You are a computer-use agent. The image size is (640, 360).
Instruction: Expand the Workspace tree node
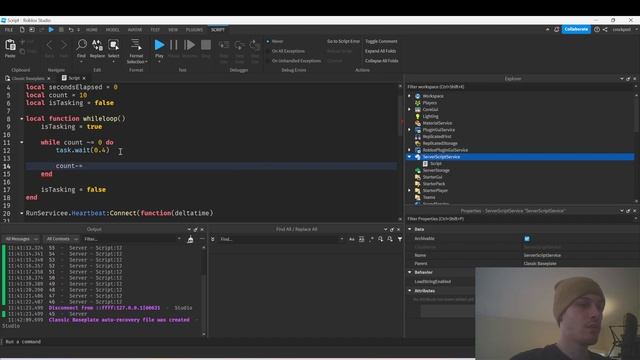[x=409, y=96]
